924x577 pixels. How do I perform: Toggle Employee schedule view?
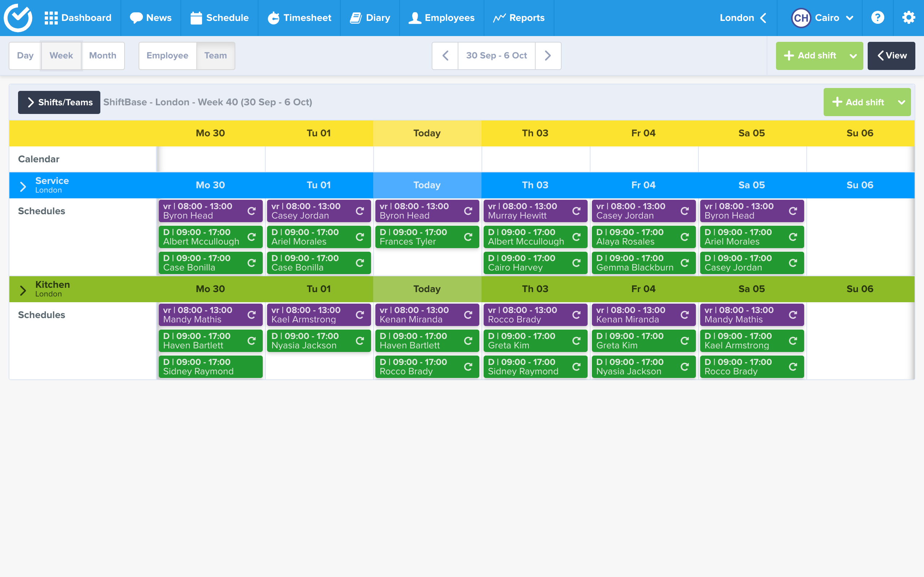coord(167,56)
